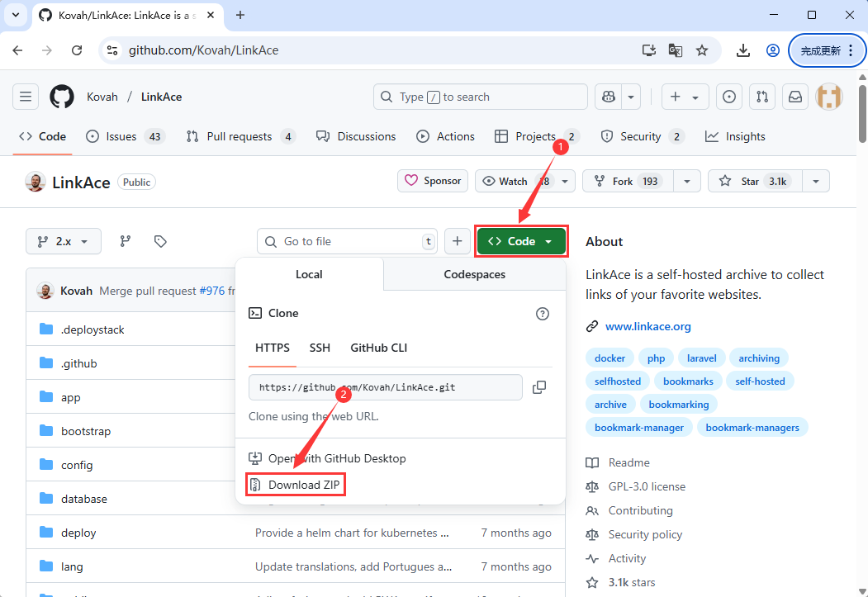Screen dimensions: 868x597
Task: Sponsor the LinkAce project
Action: pyautogui.click(x=433, y=181)
